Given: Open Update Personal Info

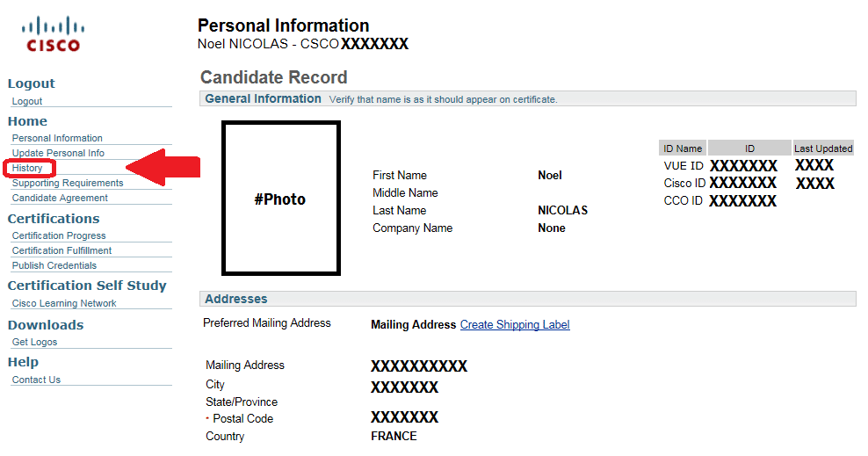Looking at the screenshot, I should (58, 153).
